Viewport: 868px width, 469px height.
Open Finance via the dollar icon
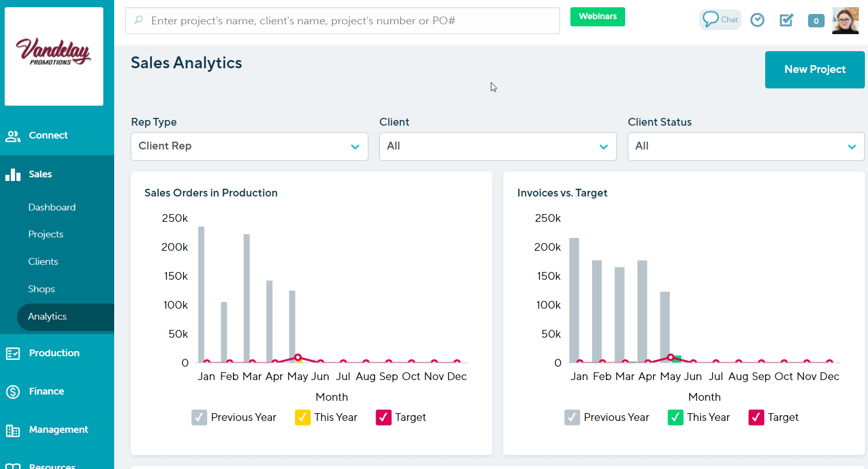[x=13, y=391]
